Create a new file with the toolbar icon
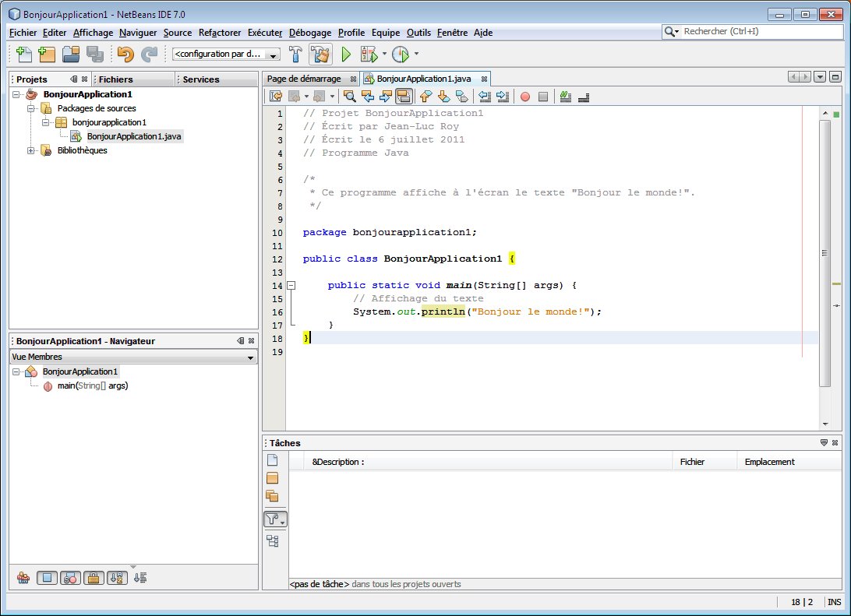The height and width of the screenshot is (616, 851). click(24, 55)
